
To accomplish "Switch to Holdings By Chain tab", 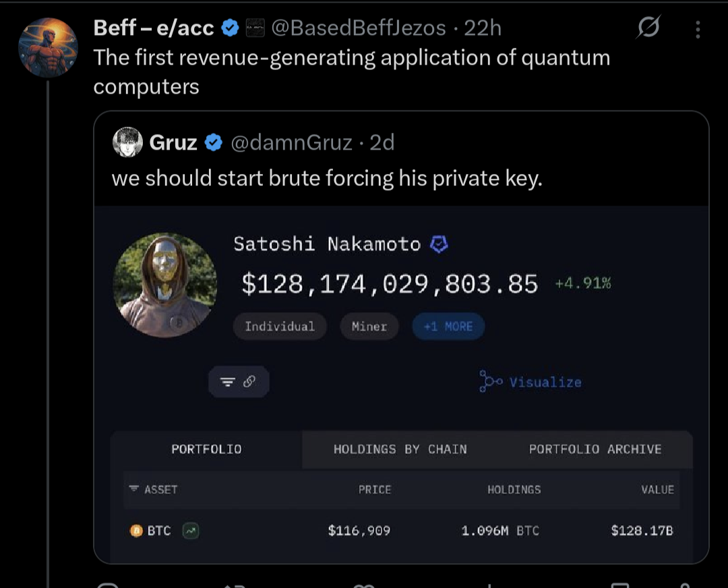I will point(400,449).
